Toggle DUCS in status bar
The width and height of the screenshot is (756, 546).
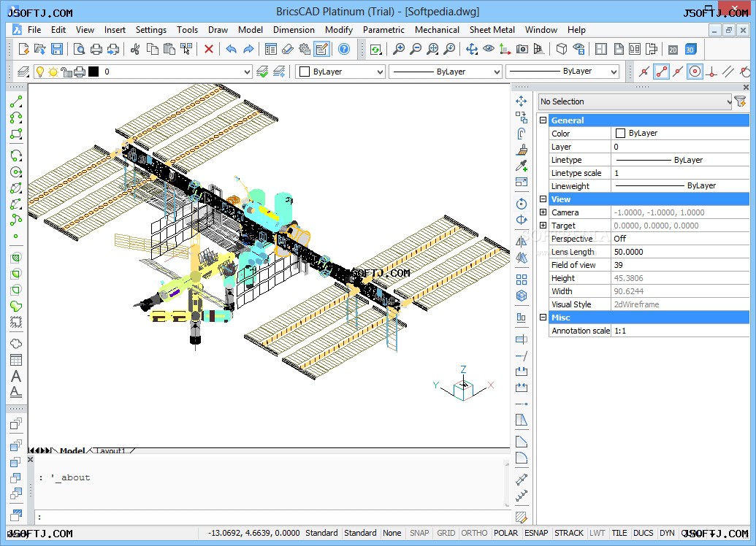(x=644, y=533)
